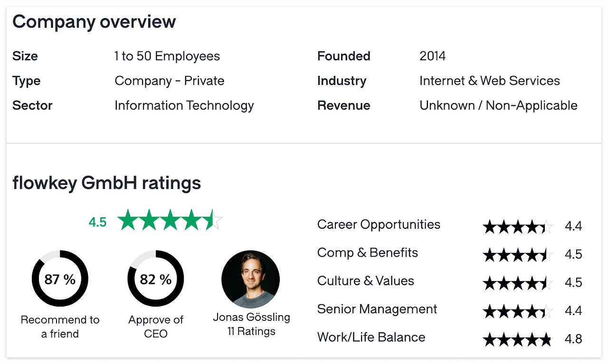Click the Company overview heading
Image resolution: width=608 pixels, height=364 pixels.
(x=94, y=22)
